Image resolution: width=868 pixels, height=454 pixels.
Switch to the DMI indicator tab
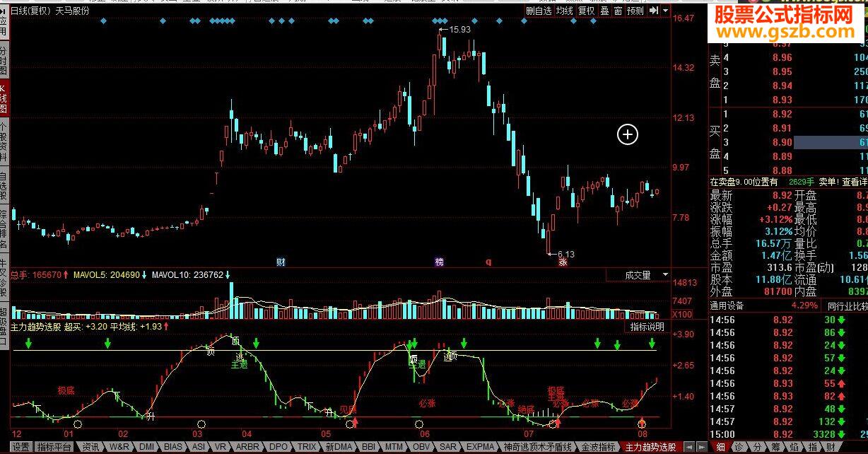146,448
